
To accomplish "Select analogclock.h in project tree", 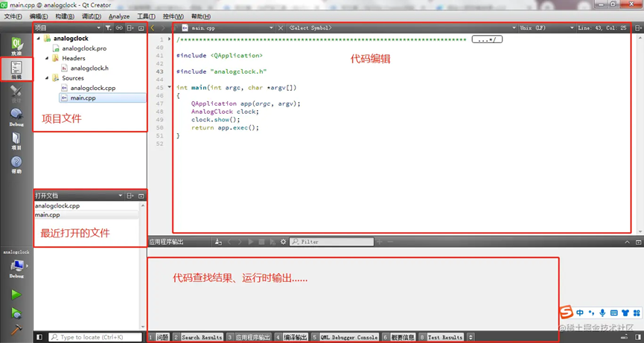I will [x=89, y=68].
